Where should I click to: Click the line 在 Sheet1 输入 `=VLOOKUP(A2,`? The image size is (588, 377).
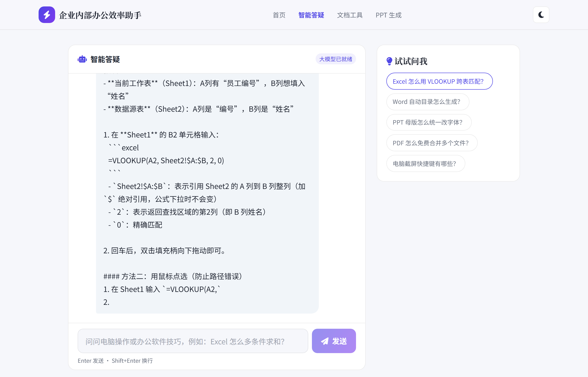coord(162,289)
